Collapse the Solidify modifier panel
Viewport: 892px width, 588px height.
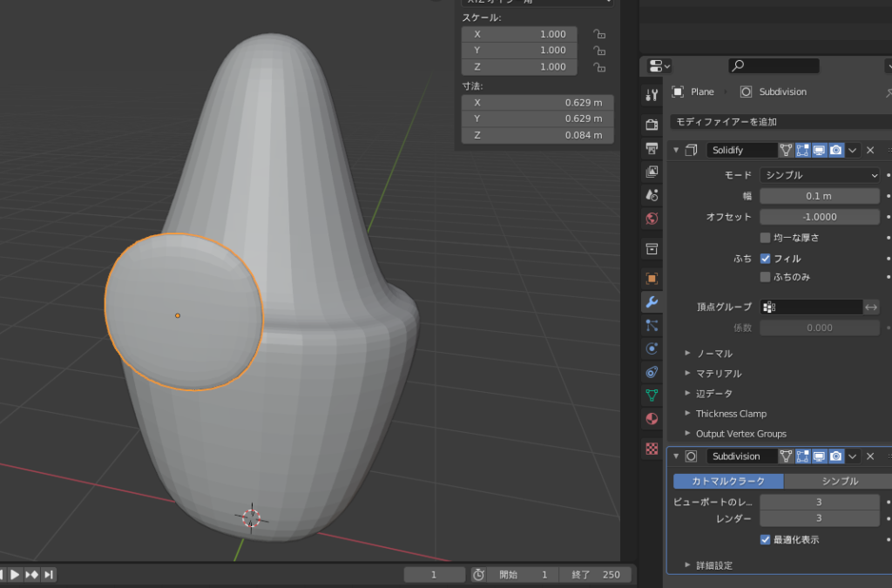tap(676, 150)
